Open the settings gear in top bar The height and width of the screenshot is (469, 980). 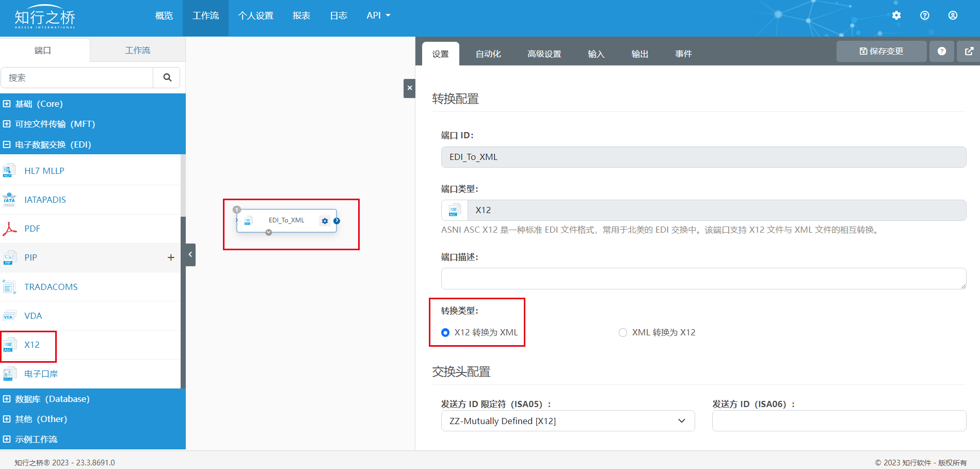[896, 15]
